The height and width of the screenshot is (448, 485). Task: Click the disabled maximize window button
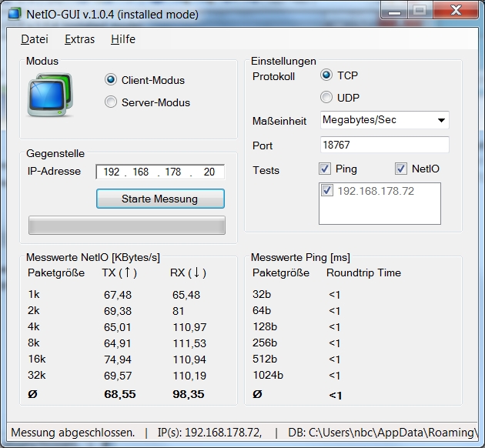pyautogui.click(x=420, y=11)
